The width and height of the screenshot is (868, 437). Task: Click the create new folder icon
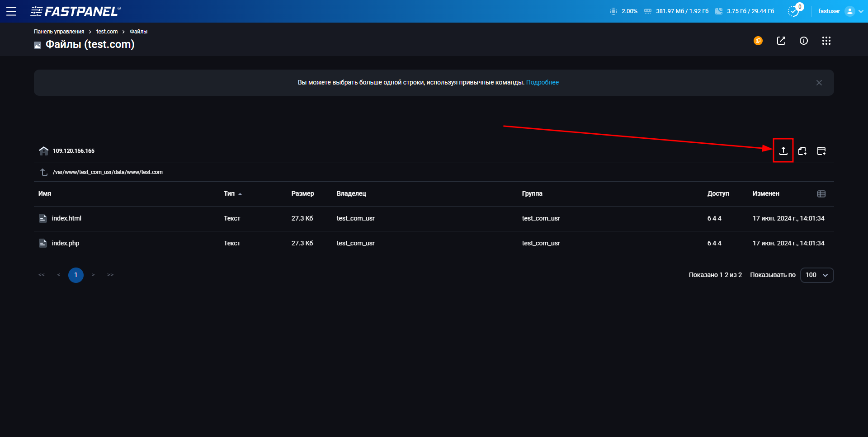(822, 151)
